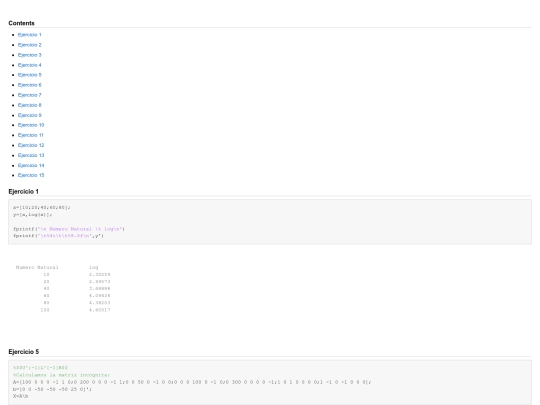Click the Ejercicio 1 section heading
540x405 pixels.
click(x=23, y=191)
